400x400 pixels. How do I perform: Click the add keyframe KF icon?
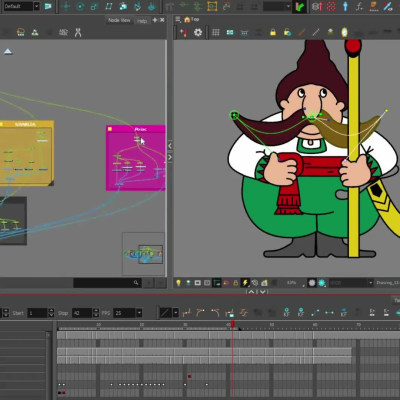[x=286, y=312]
